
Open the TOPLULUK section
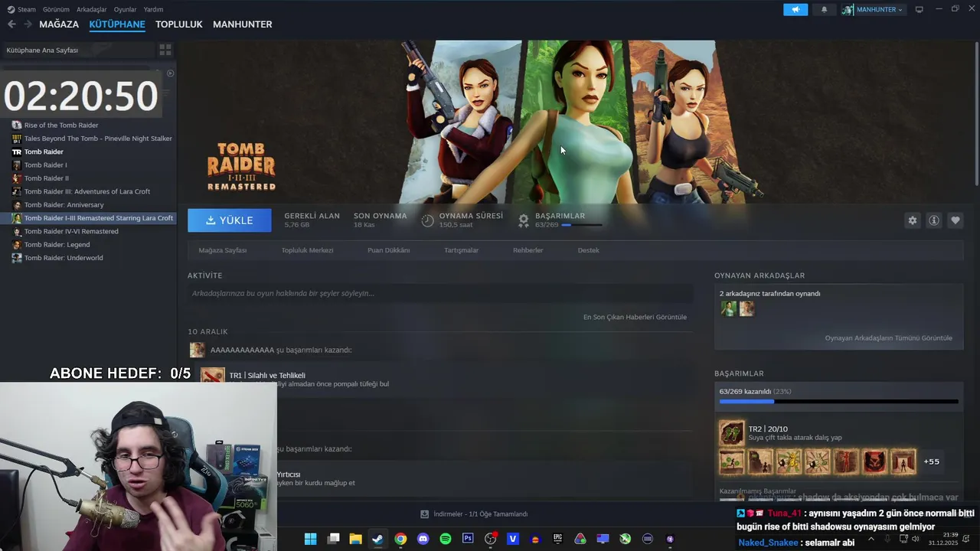(x=179, y=24)
